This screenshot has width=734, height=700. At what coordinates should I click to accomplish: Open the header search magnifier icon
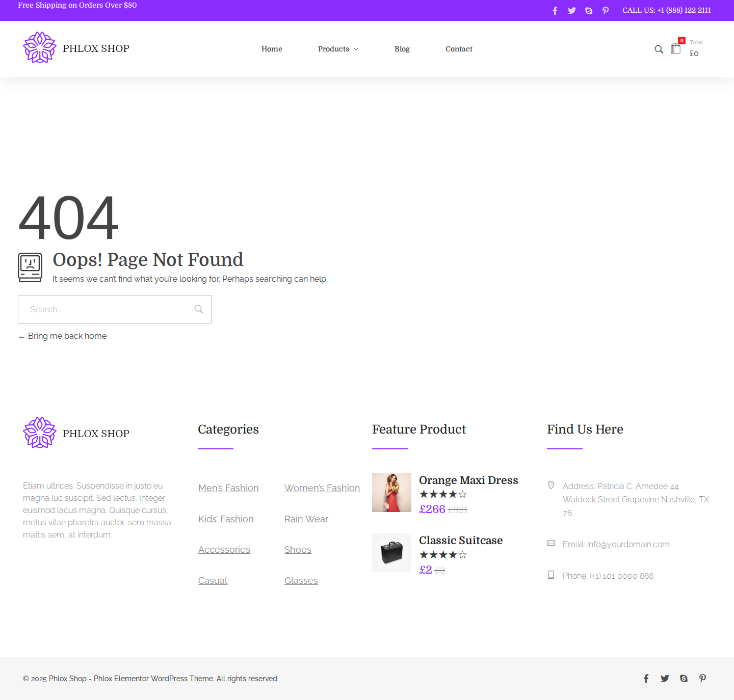click(x=659, y=49)
